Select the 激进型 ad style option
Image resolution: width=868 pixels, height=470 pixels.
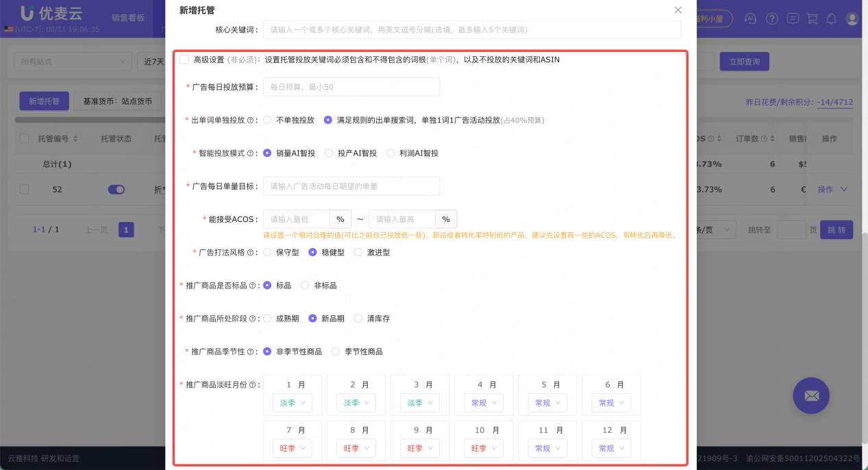click(358, 251)
